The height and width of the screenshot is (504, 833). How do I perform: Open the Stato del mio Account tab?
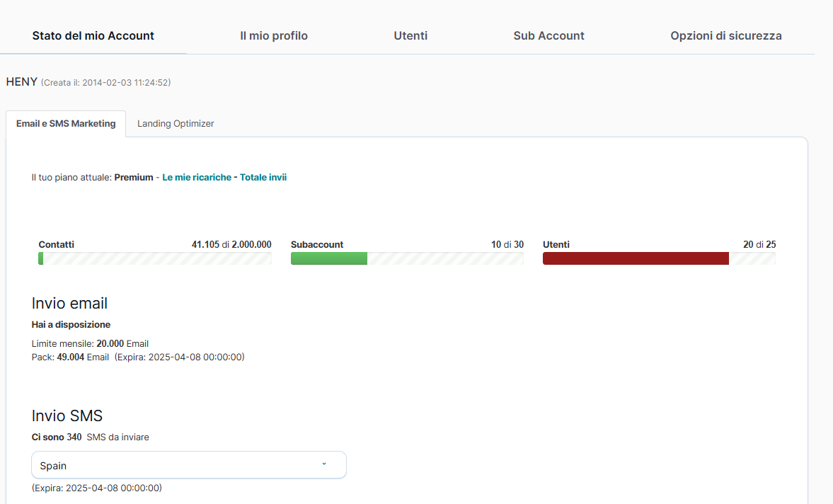click(x=93, y=35)
